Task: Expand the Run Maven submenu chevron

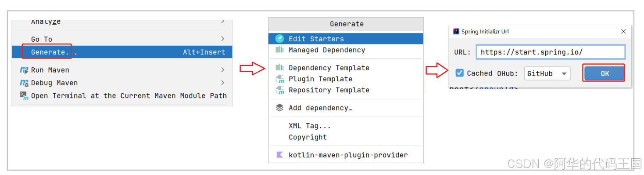Action: pyautogui.click(x=222, y=70)
